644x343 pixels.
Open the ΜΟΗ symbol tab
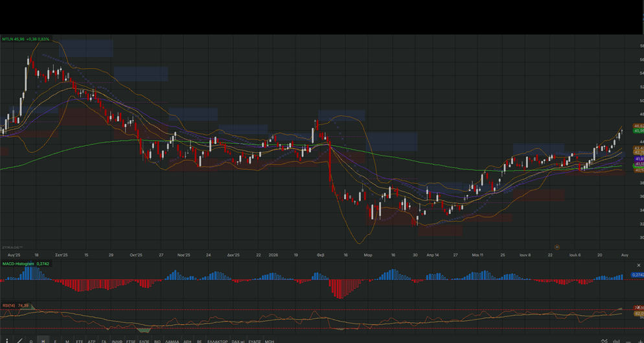270,341
